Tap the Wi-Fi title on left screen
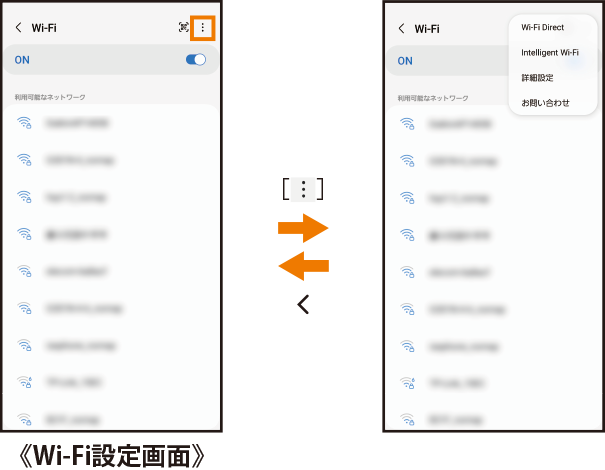605x470 pixels. pos(44,28)
